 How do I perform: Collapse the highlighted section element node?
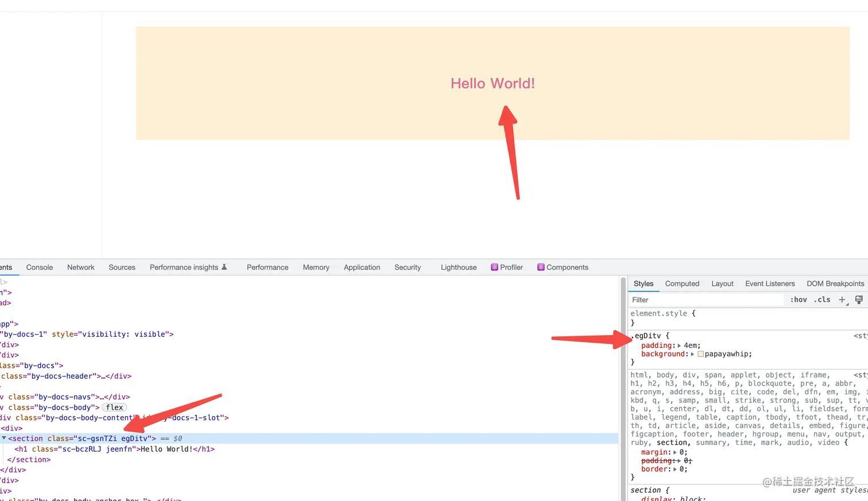(x=3, y=438)
